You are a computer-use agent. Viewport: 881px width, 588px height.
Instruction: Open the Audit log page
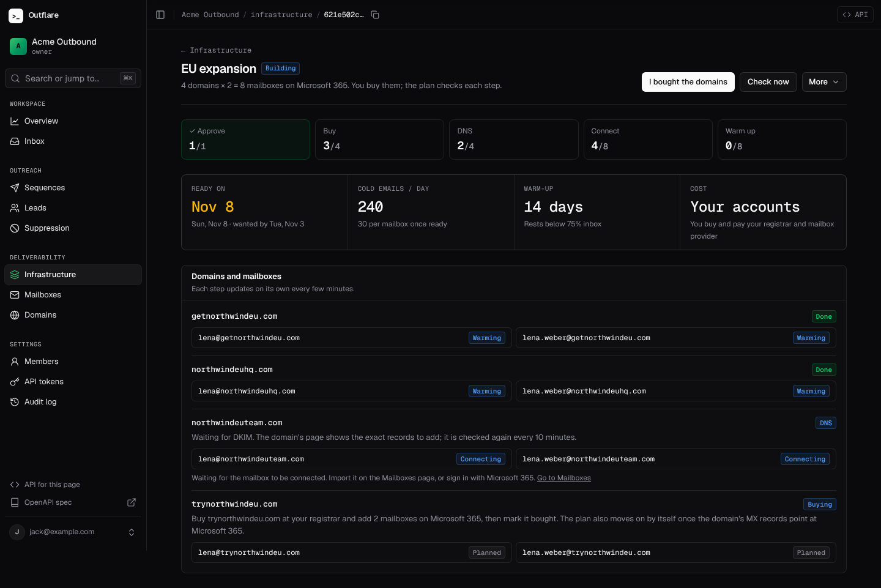pos(73,402)
